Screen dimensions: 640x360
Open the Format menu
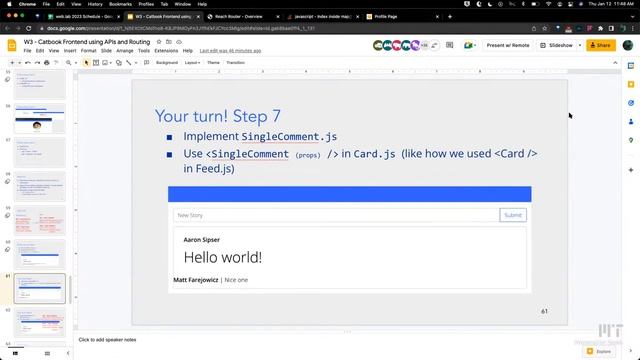pyautogui.click(x=89, y=51)
